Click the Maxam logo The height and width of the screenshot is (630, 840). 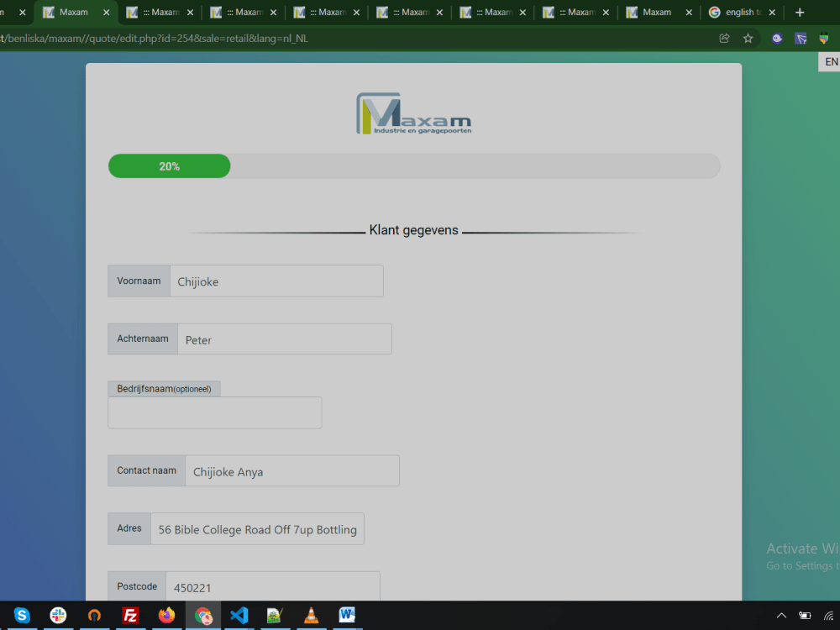tap(414, 113)
